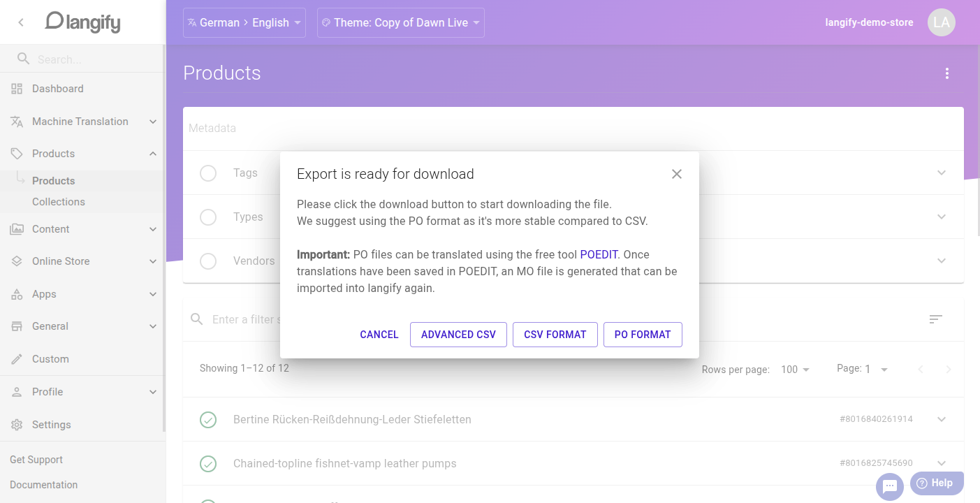Image resolution: width=980 pixels, height=503 pixels.
Task: Click the Custom pencil icon
Action: [17, 359]
